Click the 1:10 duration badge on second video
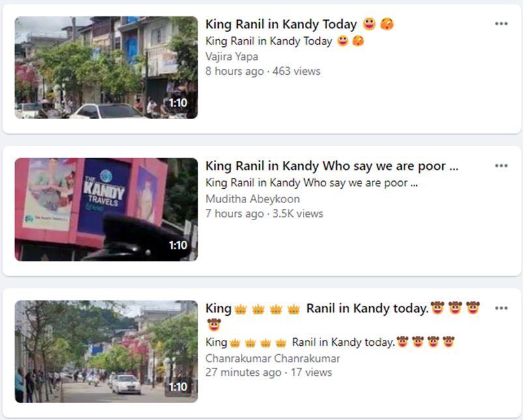This screenshot has height=420, width=523. coord(178,245)
